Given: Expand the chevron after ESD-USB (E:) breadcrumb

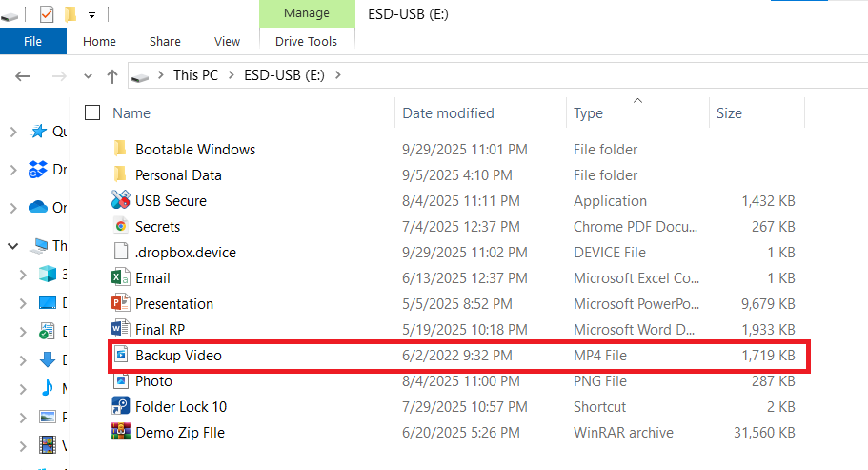Looking at the screenshot, I should [337, 75].
